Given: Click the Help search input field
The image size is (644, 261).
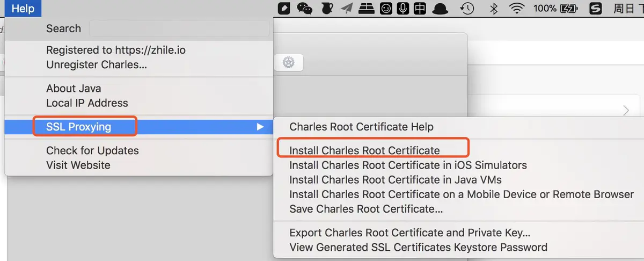Looking at the screenshot, I should 179,28.
